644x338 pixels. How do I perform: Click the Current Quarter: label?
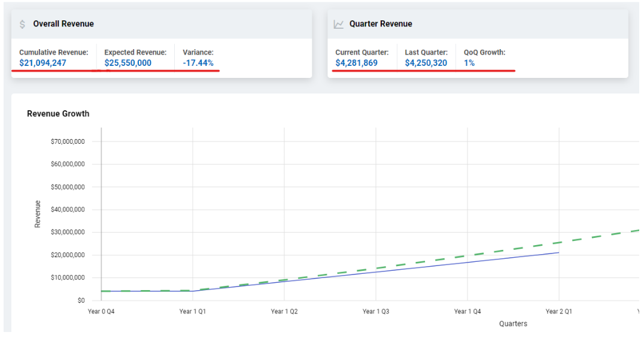362,52
